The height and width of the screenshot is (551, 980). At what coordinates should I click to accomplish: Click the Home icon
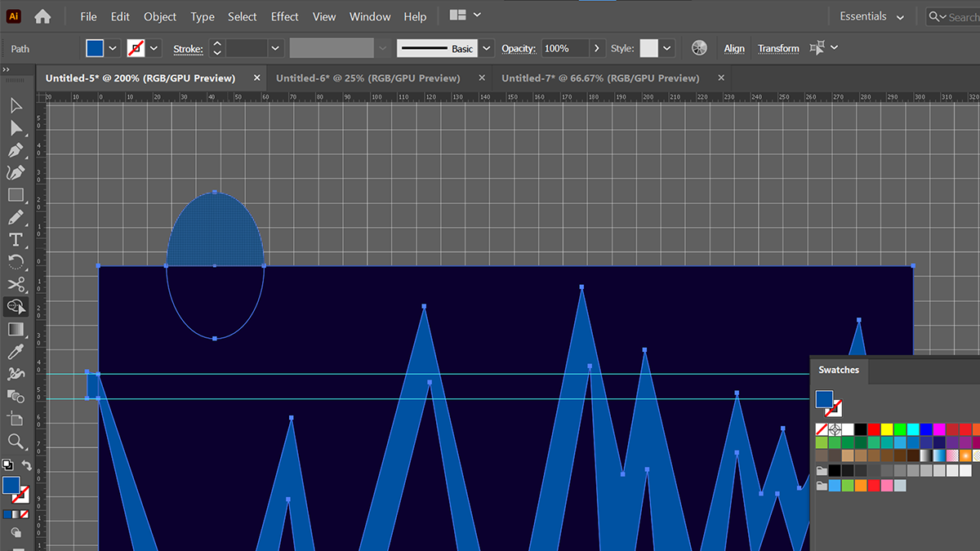click(x=42, y=16)
